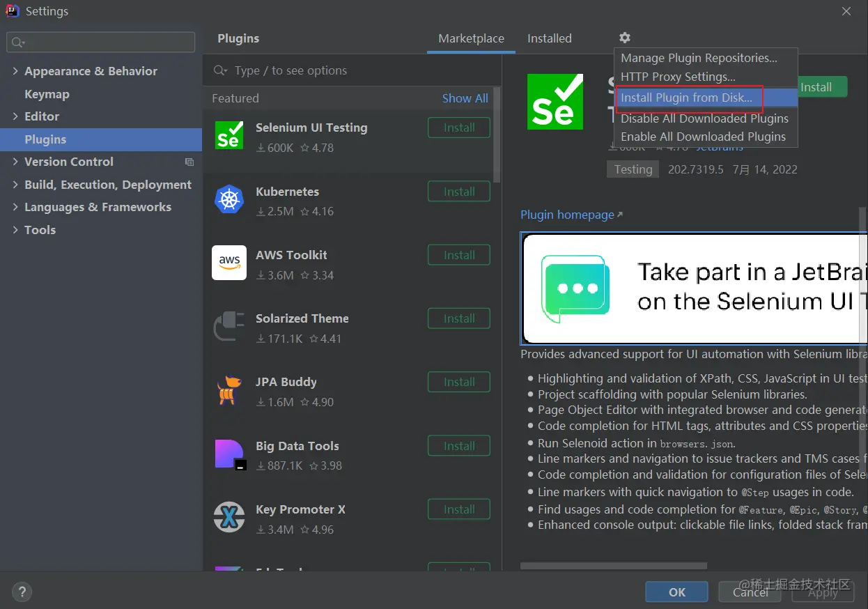Select the Kubernetes plugin name text
This screenshot has width=868, height=609.
click(x=287, y=192)
